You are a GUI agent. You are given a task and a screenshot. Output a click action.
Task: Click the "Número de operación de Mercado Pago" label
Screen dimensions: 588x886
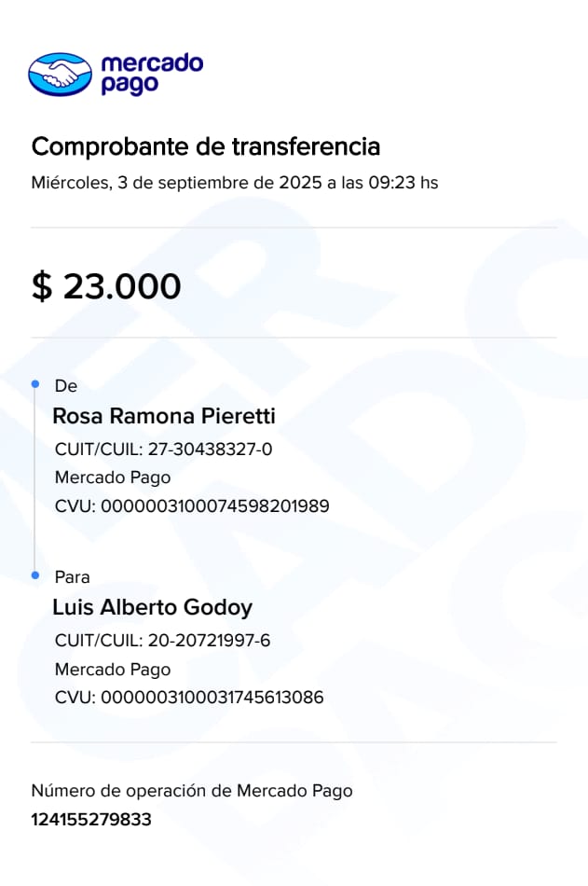[x=192, y=791]
